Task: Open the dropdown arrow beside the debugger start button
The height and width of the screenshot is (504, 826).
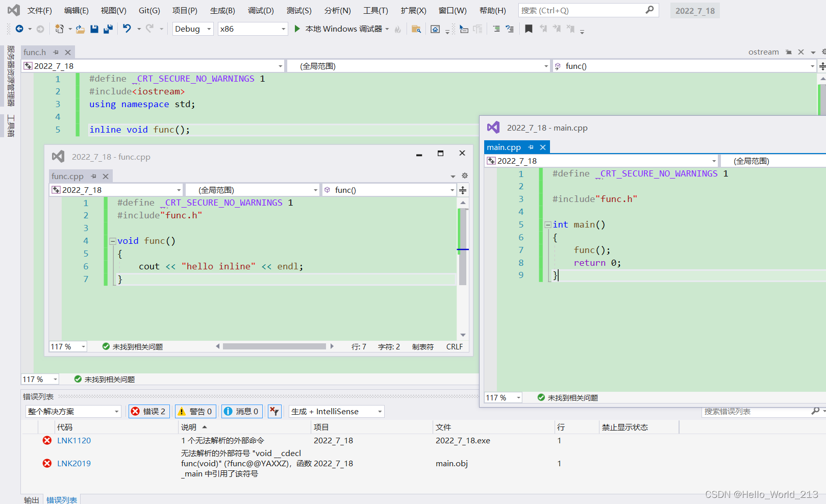Action: (387, 29)
